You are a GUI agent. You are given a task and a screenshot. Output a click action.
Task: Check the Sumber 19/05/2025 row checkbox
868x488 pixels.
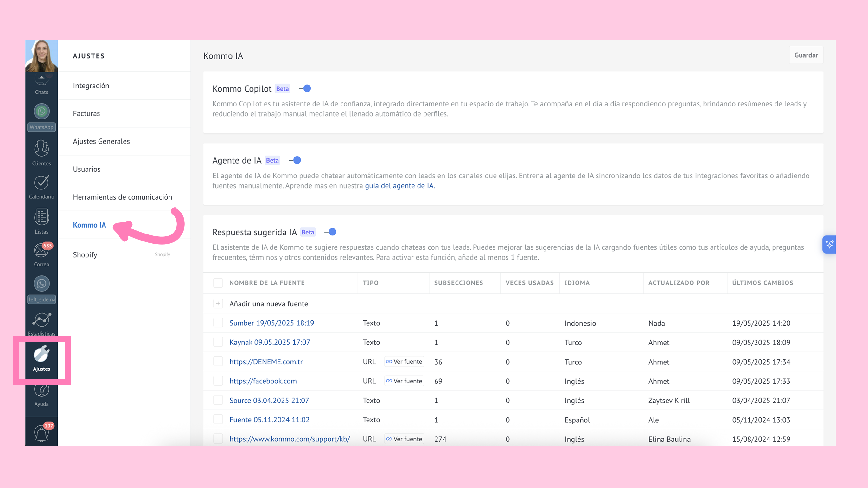pos(218,323)
